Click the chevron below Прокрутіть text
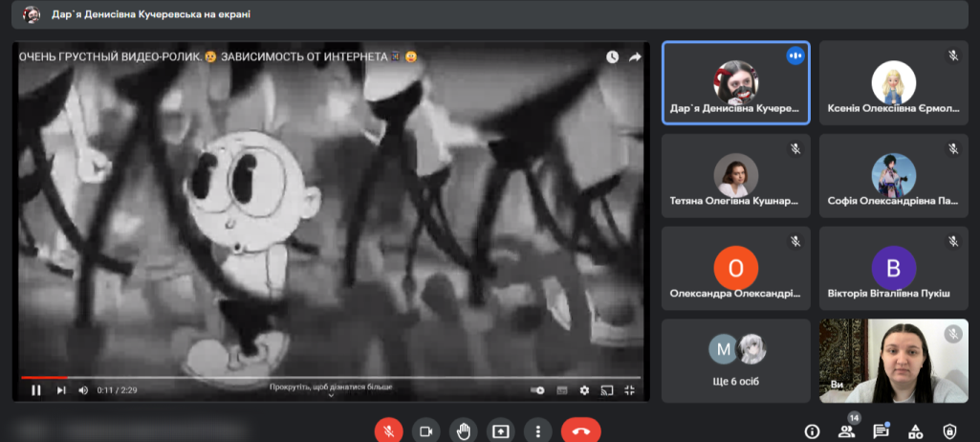The image size is (980, 442). (331, 396)
